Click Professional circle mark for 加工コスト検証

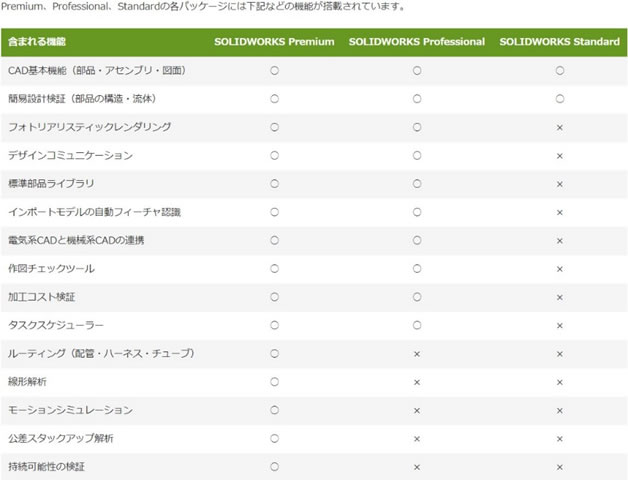(x=417, y=297)
